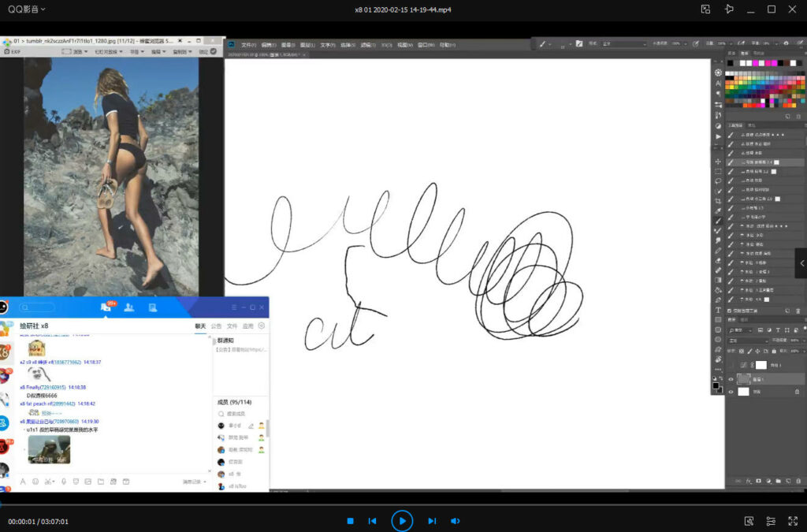Open the playback settings sliders icon
Image resolution: width=807 pixels, height=532 pixels.
point(771,521)
